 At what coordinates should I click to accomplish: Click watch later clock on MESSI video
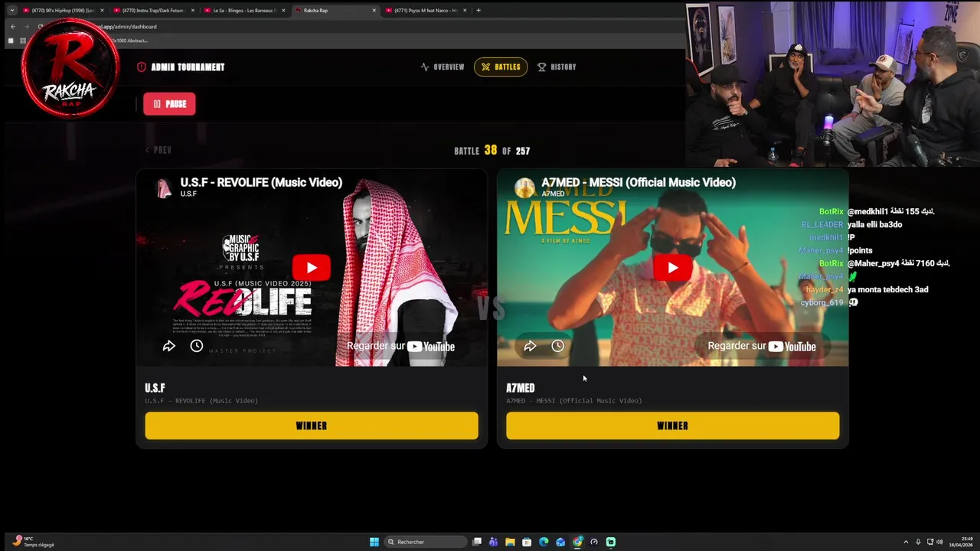coord(557,346)
